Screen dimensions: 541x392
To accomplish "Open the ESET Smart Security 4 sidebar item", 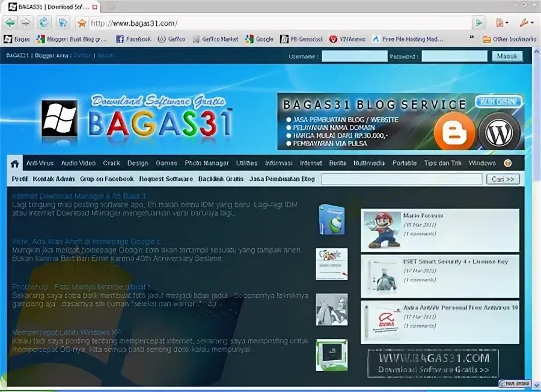I will coord(440,277).
